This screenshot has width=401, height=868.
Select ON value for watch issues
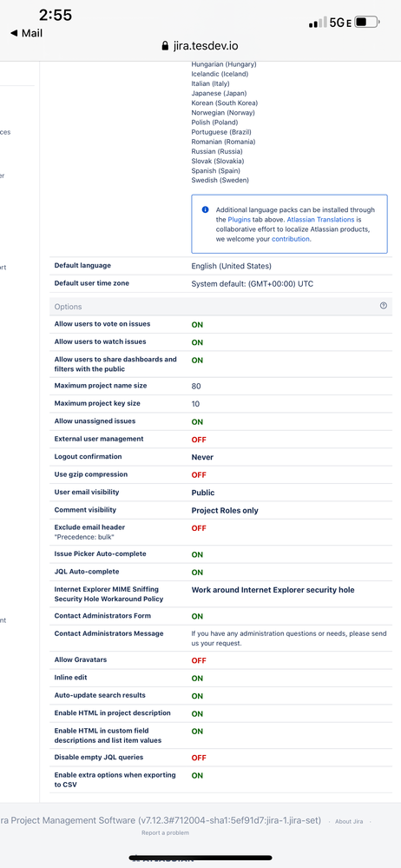(197, 342)
